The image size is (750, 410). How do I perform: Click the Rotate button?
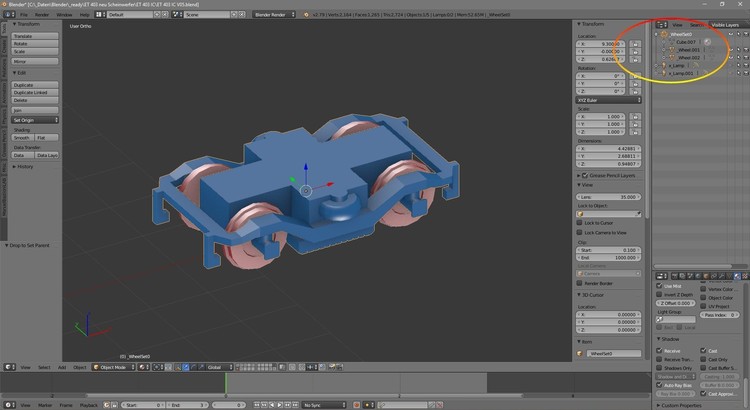[35, 44]
